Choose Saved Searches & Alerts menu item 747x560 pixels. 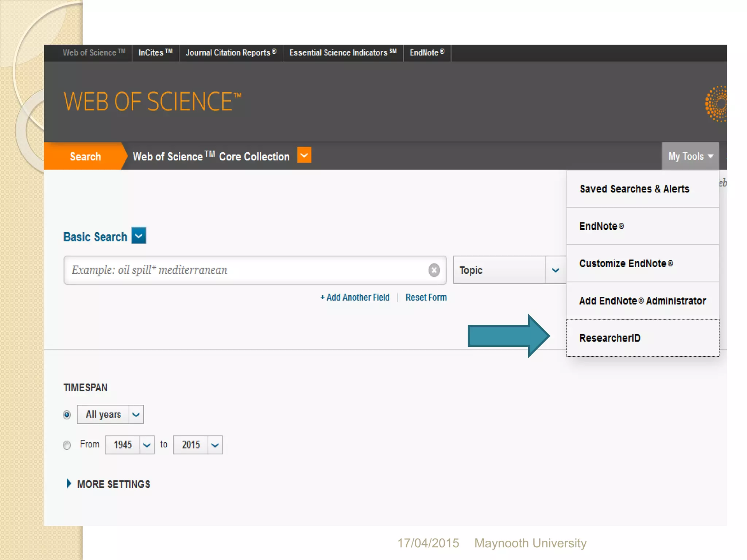pos(634,189)
